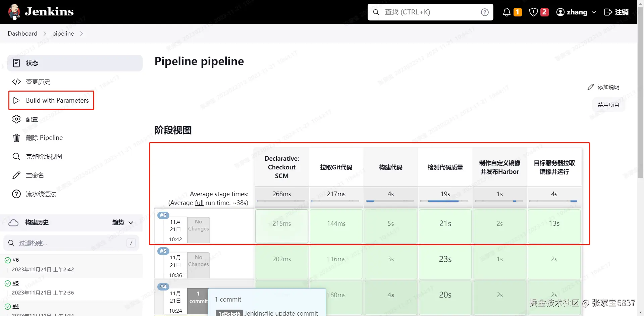Open build #5 link in history
The width and height of the screenshot is (644, 316).
(16, 283)
